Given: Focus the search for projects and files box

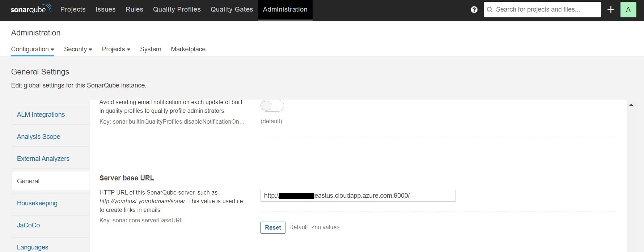Looking at the screenshot, I should pyautogui.click(x=542, y=10).
